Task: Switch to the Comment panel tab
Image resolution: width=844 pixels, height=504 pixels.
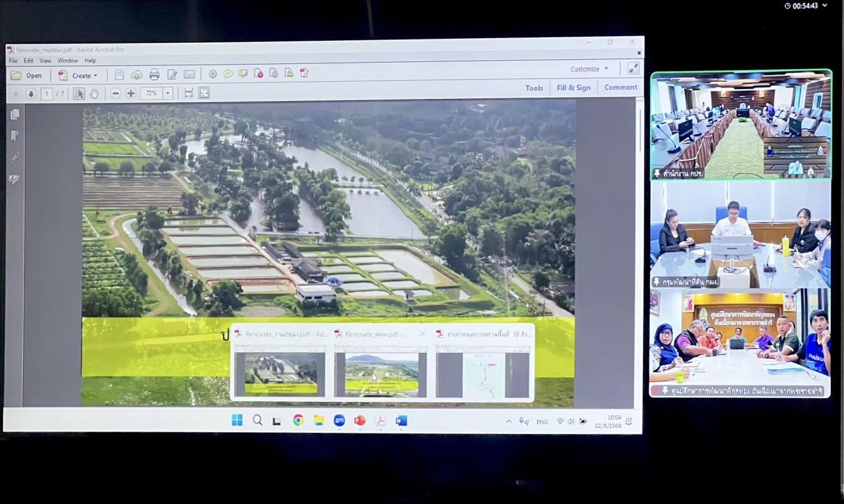Action: click(620, 87)
